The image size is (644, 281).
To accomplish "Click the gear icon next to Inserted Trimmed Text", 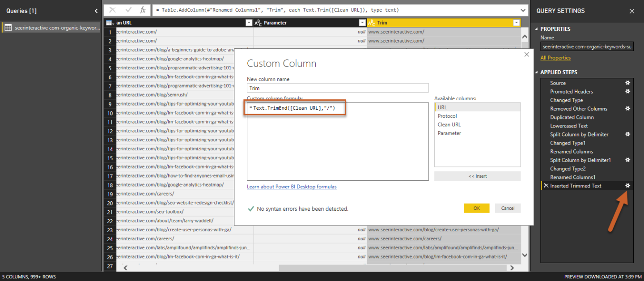I will 627,186.
